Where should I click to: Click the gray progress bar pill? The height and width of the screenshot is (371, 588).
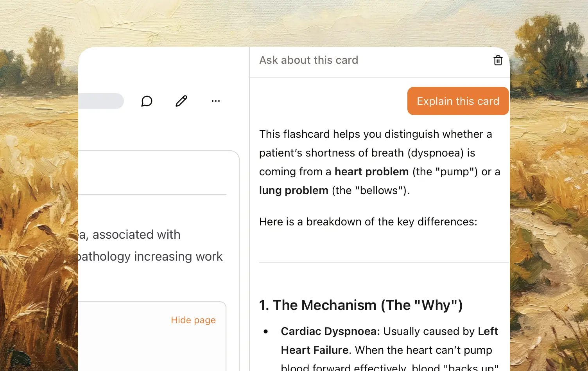point(101,101)
